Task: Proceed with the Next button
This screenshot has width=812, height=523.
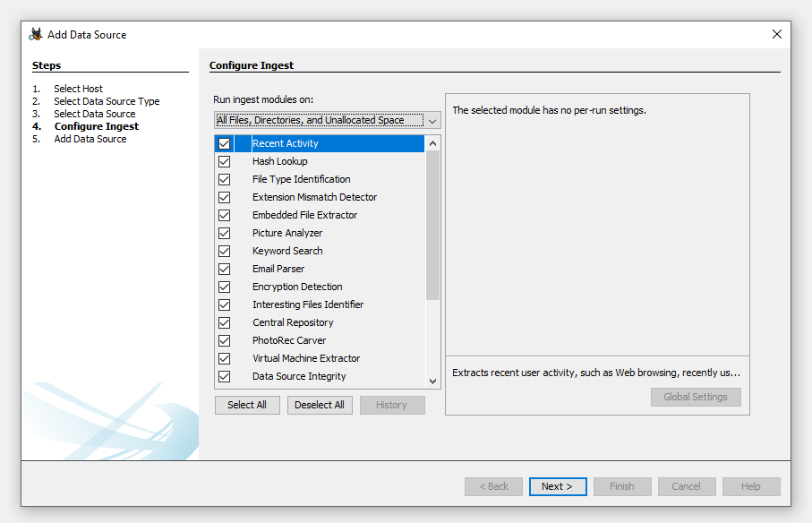Action: (x=558, y=486)
